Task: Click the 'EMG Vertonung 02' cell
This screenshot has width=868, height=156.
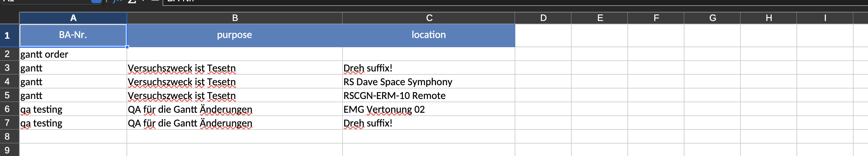Action: (429, 109)
